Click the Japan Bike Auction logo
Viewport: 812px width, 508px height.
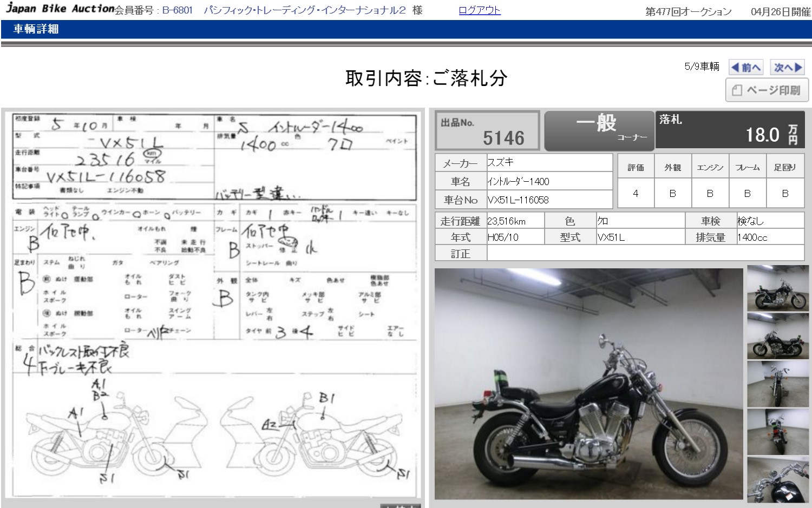[60, 9]
